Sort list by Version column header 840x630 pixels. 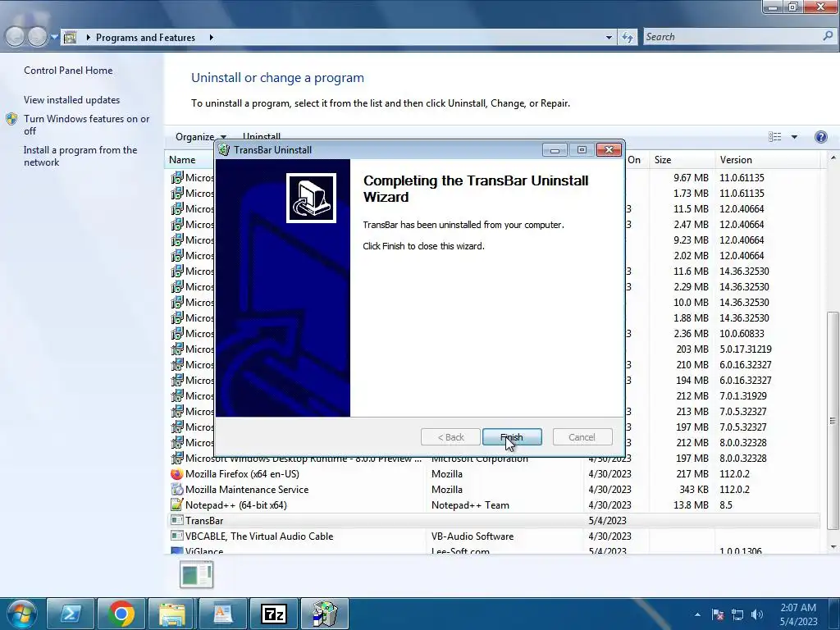pos(767,160)
